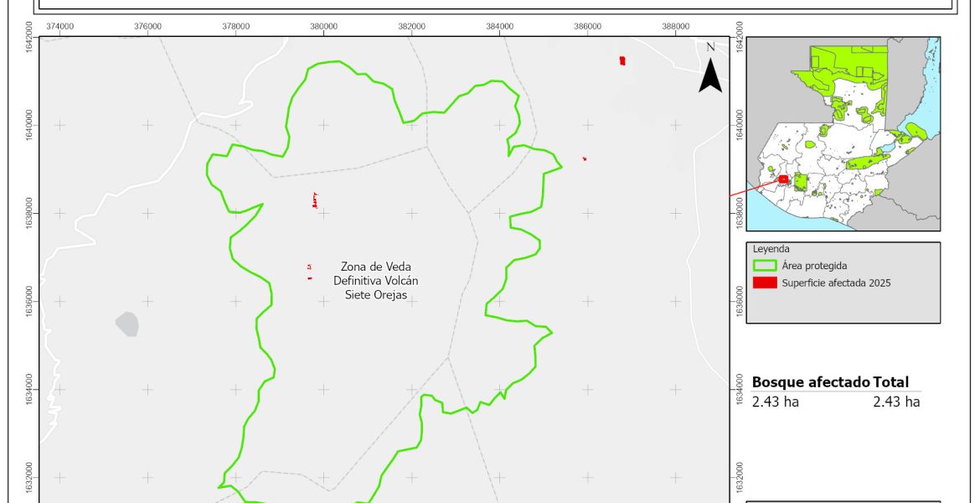The image size is (980, 503).
Task: Select the red locator box on inset map
Action: pos(783,179)
